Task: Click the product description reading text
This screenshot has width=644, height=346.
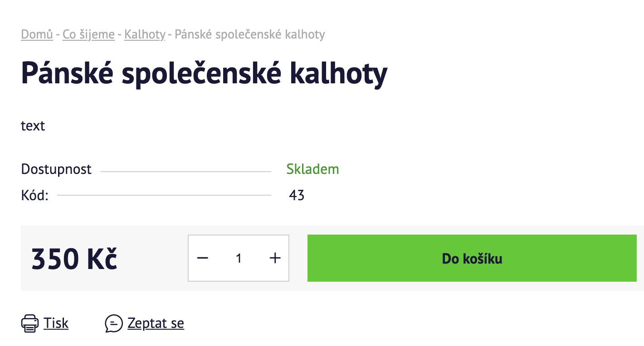Action: click(x=33, y=125)
